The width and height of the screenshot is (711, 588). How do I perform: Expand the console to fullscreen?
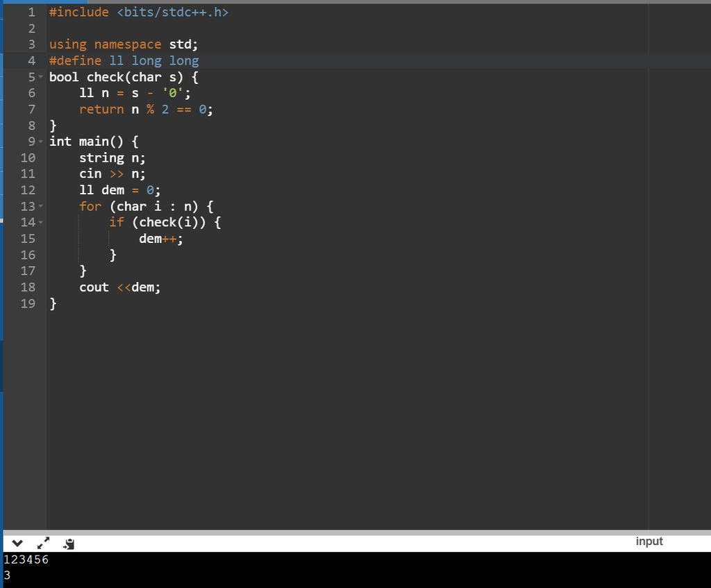(43, 543)
